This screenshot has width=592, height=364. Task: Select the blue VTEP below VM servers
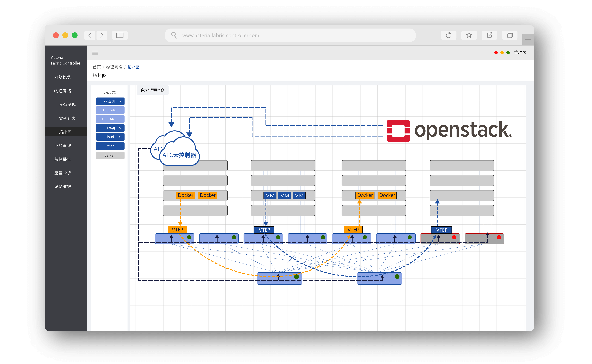click(264, 230)
